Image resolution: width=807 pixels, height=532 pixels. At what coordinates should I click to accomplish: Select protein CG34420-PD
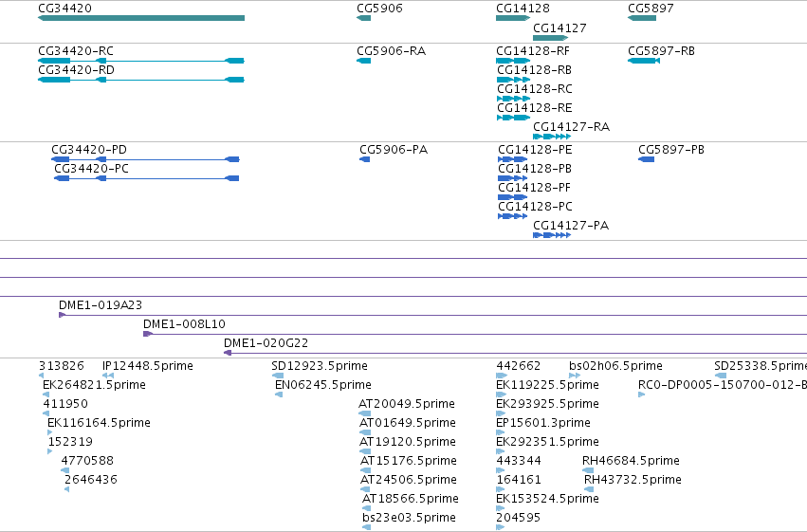(x=145, y=159)
